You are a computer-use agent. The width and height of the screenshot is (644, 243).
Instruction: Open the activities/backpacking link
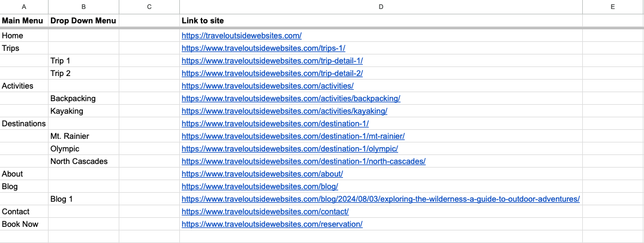(291, 98)
